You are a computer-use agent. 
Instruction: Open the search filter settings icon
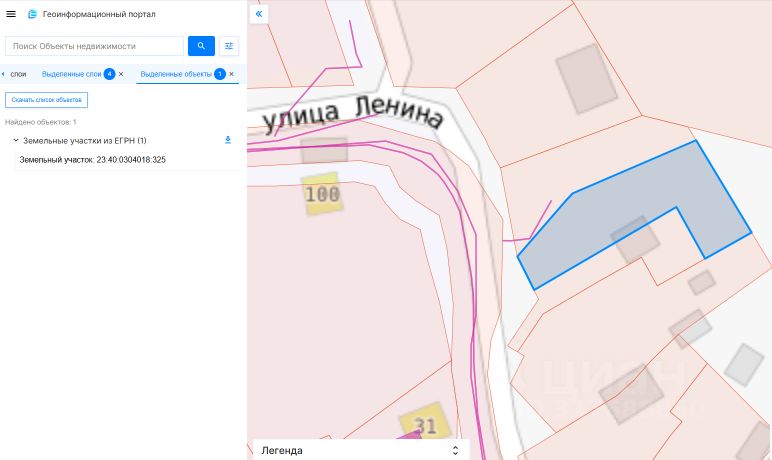(x=229, y=46)
